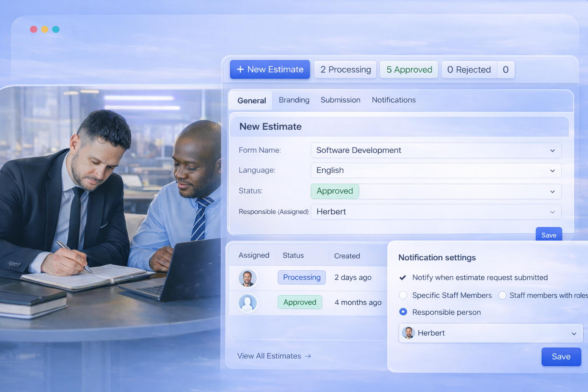Click the red window close dot
This screenshot has height=392, width=588.
34,29
